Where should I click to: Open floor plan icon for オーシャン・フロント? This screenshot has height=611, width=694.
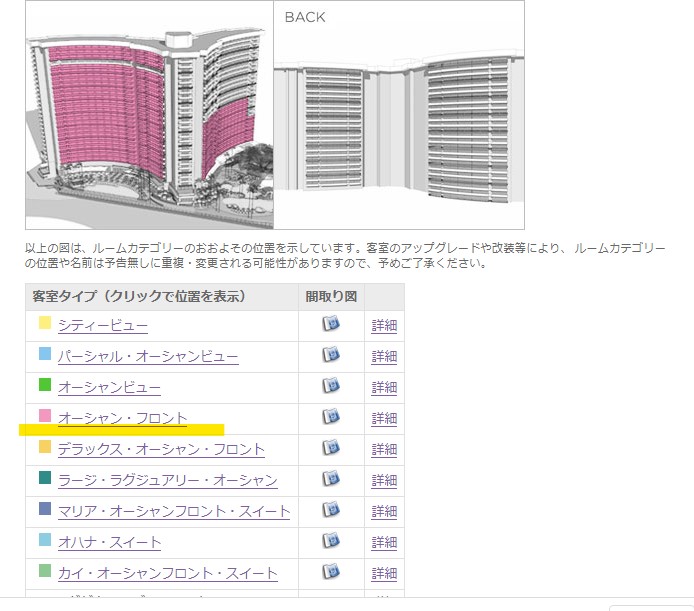coord(331,417)
